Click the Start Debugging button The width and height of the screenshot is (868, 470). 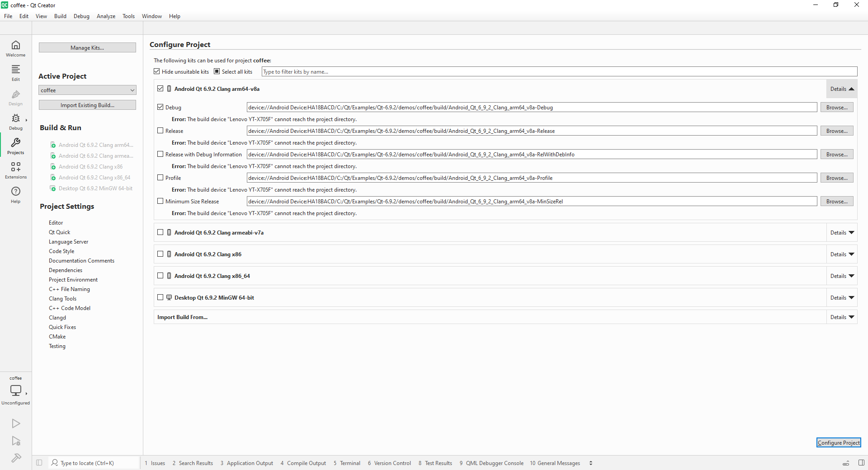[x=16, y=441]
